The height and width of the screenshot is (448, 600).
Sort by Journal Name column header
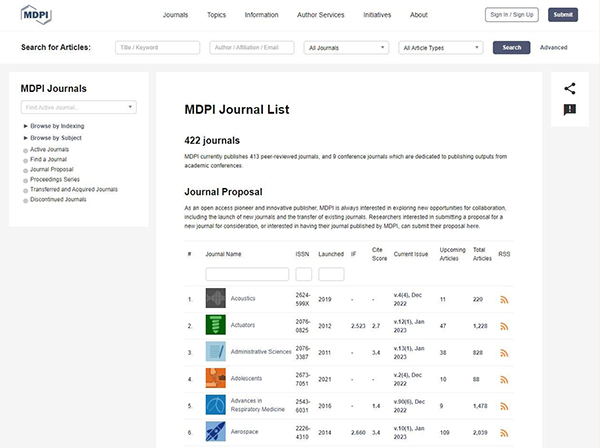coord(223,254)
